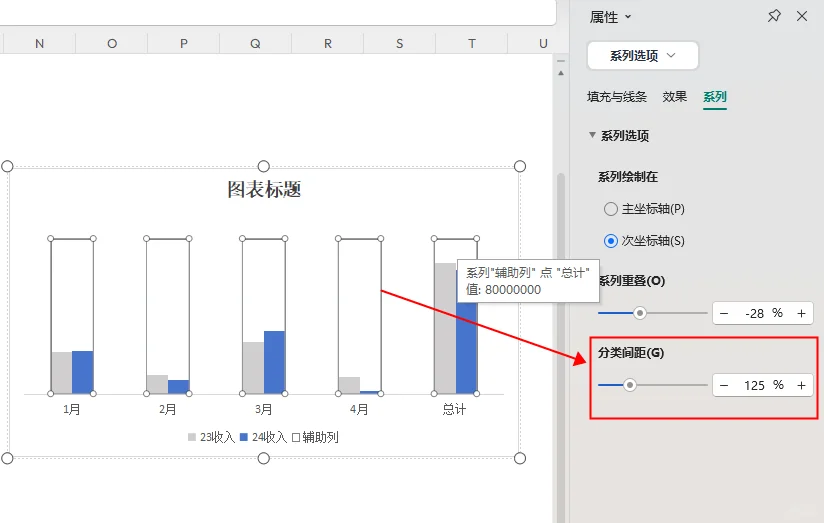Click the 系列重叠 slider handle

(640, 313)
